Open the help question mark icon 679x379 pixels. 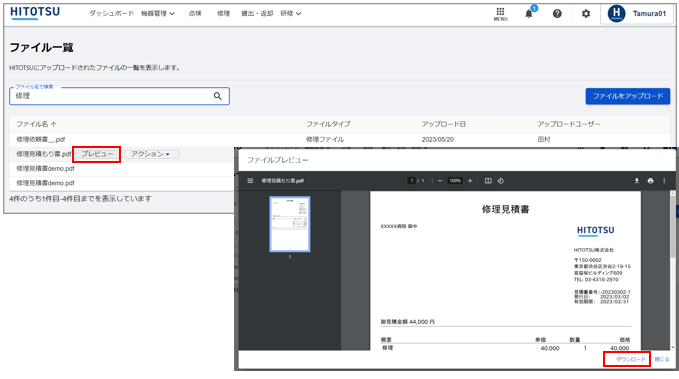tap(557, 14)
